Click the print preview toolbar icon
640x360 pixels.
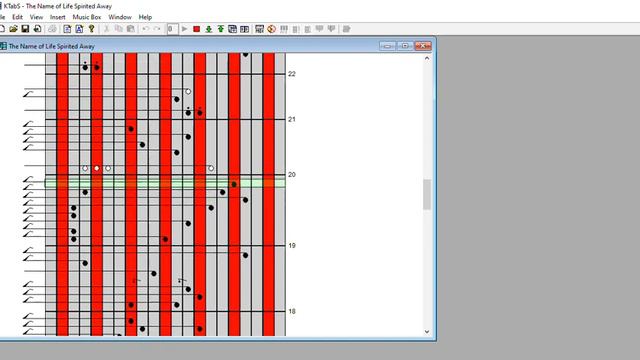point(37,29)
